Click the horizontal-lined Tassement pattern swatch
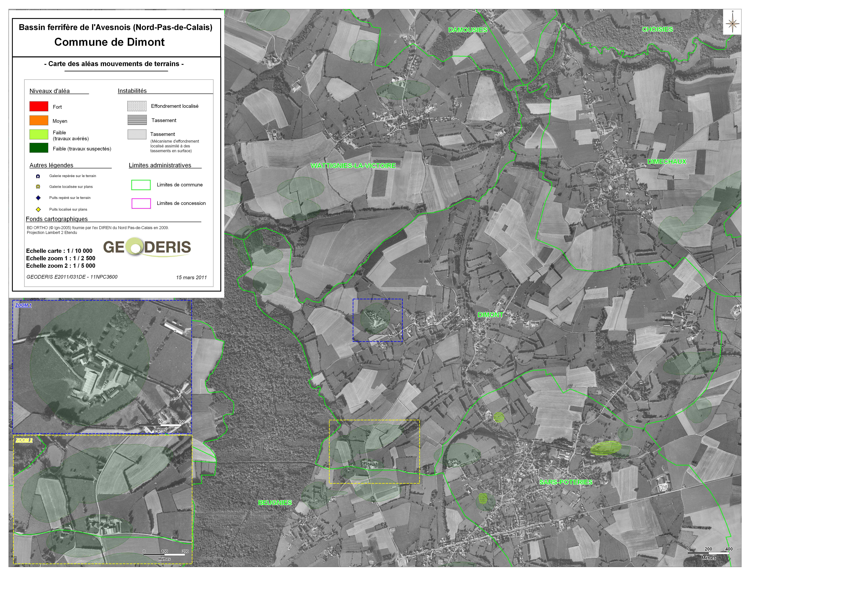Viewport: 868px width, 613px height. 137,120
